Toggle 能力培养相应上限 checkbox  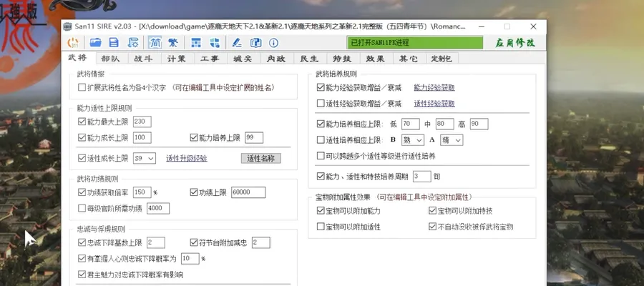[321, 124]
